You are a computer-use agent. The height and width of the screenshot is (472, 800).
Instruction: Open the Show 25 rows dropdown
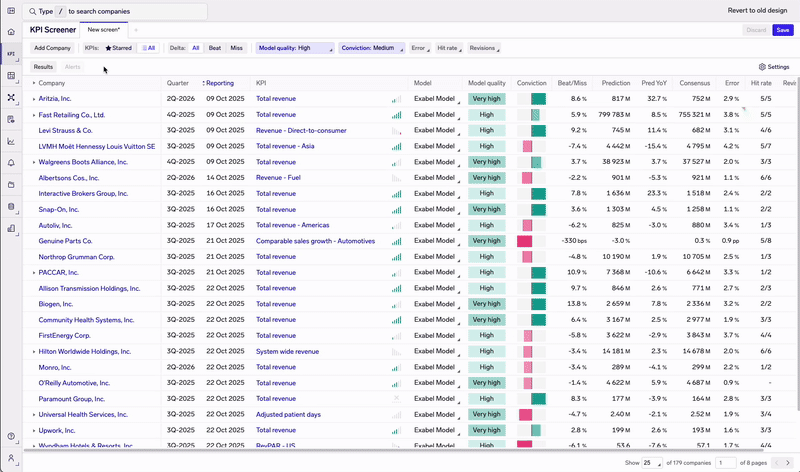652,463
